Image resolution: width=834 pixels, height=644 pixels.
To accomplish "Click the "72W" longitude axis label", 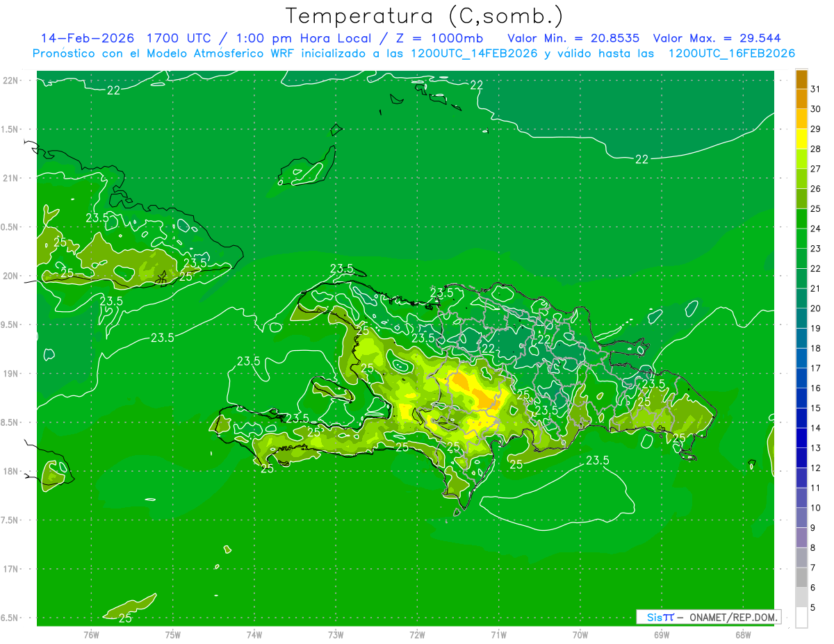I will tap(417, 634).
